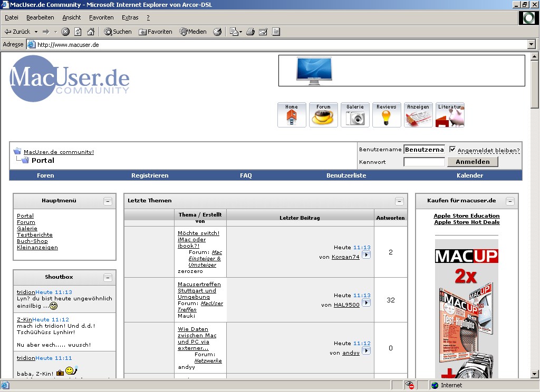Open the Galerie camera icon
The image size is (540, 392).
(x=355, y=115)
